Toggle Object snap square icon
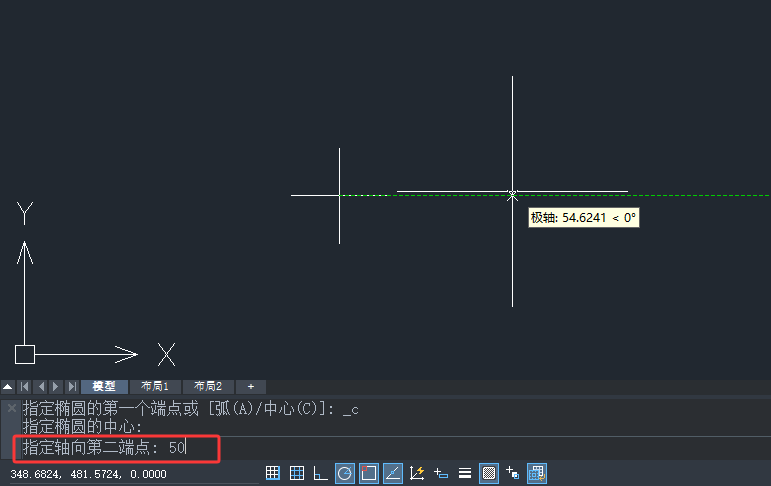 tap(369, 473)
